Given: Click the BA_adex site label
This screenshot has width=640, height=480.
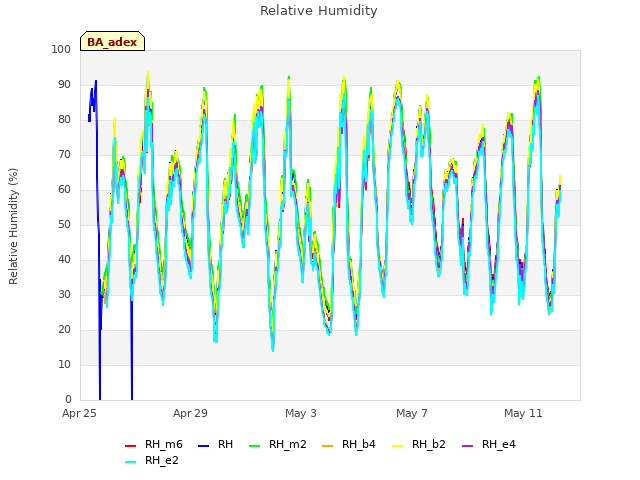Looking at the screenshot, I should click(112, 42).
